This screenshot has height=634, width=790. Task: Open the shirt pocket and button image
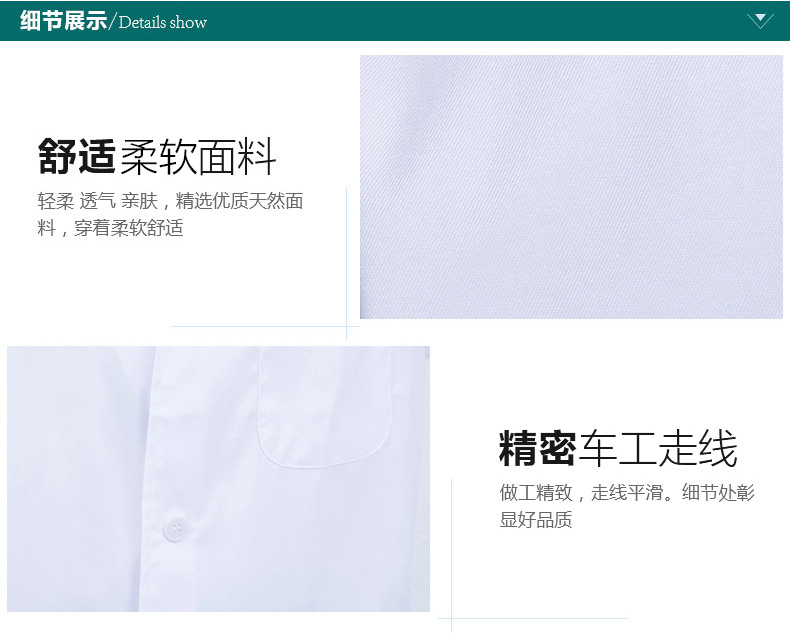218,479
